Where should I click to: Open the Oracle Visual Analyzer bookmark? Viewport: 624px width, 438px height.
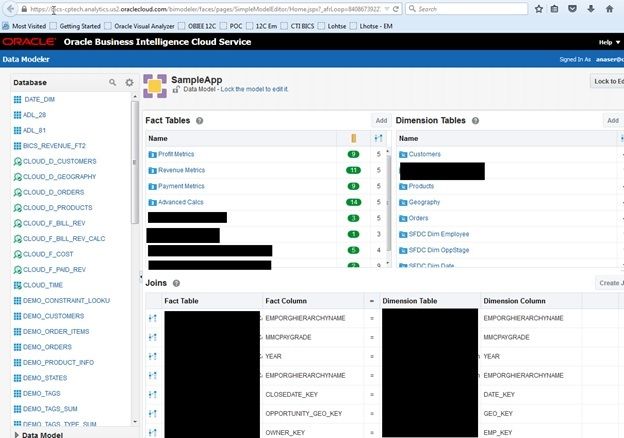point(140,26)
